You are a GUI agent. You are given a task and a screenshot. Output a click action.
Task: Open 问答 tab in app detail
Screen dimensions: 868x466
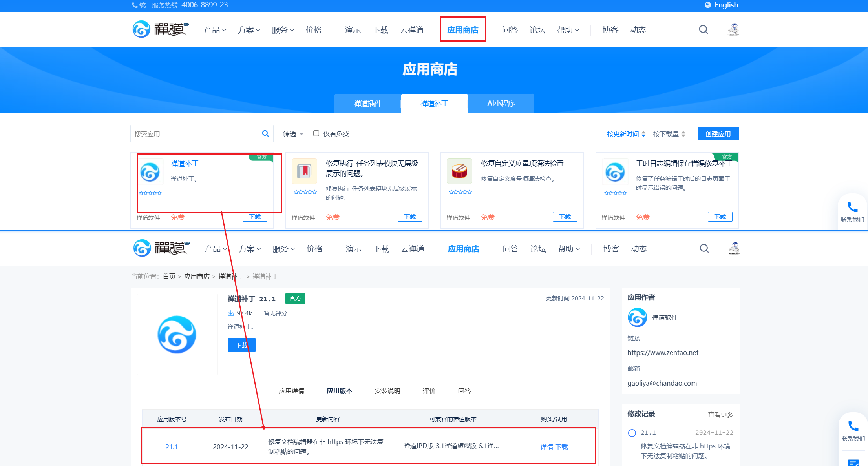click(464, 391)
